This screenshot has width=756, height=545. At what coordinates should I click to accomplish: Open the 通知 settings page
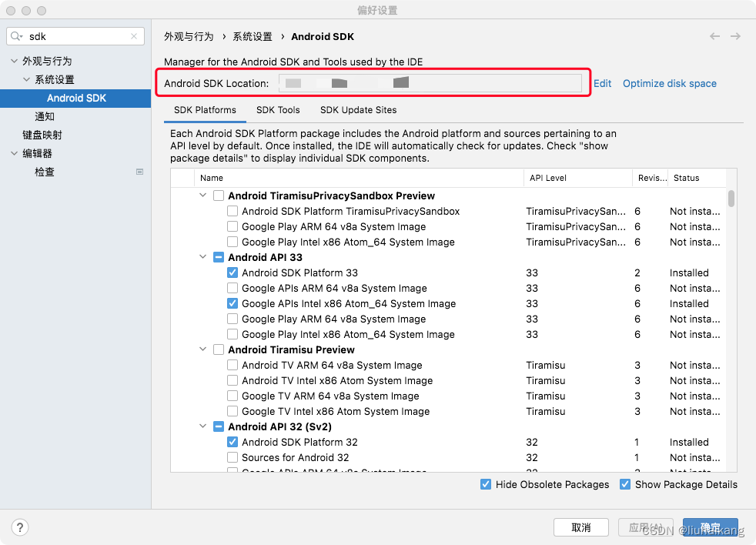tap(45, 116)
